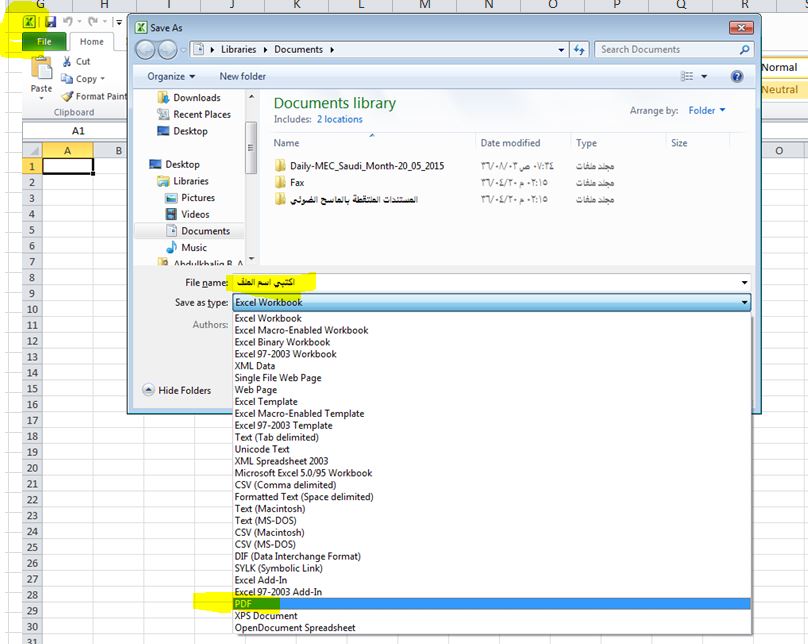
Task: Sort files by the Size column header
Action: (x=679, y=143)
